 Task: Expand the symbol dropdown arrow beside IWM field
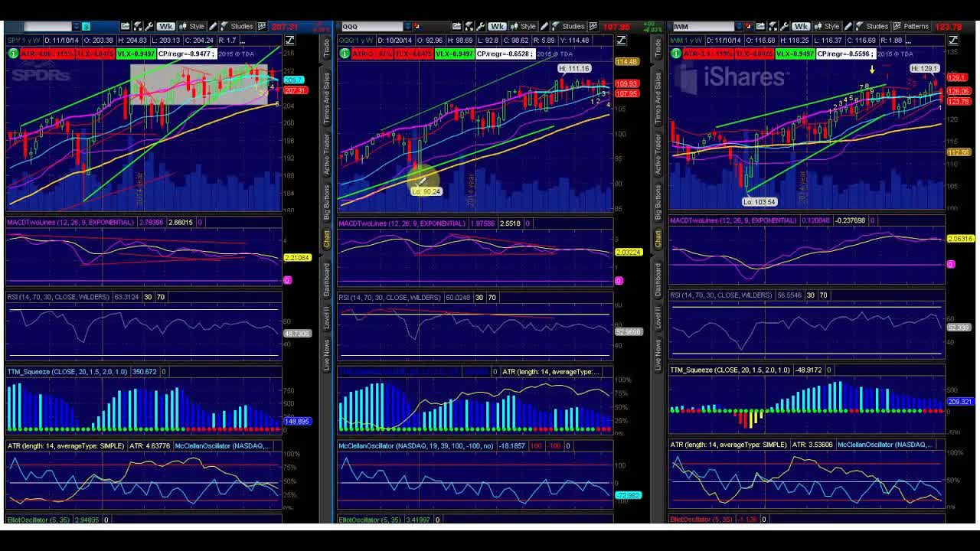tap(739, 27)
